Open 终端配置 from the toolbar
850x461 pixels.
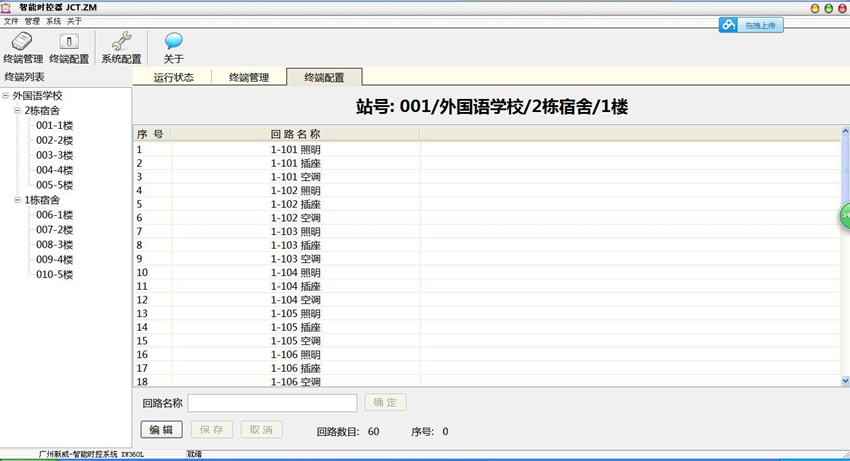pyautogui.click(x=69, y=43)
